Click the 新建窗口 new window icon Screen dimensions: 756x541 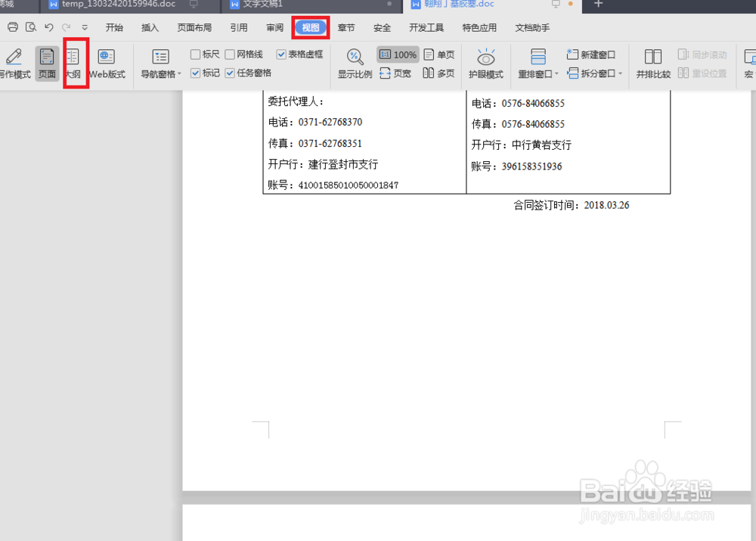coord(590,54)
